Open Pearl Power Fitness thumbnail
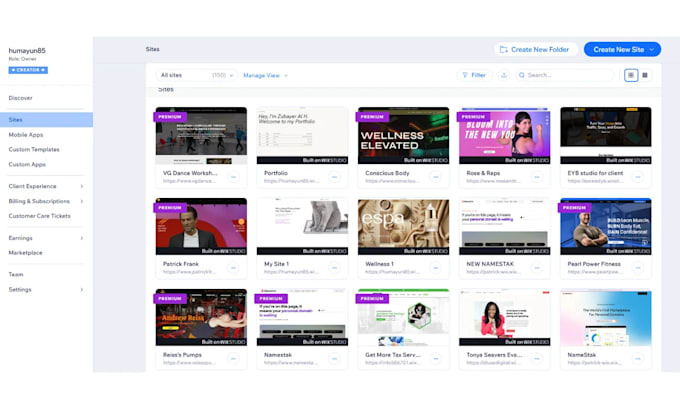 tap(605, 226)
